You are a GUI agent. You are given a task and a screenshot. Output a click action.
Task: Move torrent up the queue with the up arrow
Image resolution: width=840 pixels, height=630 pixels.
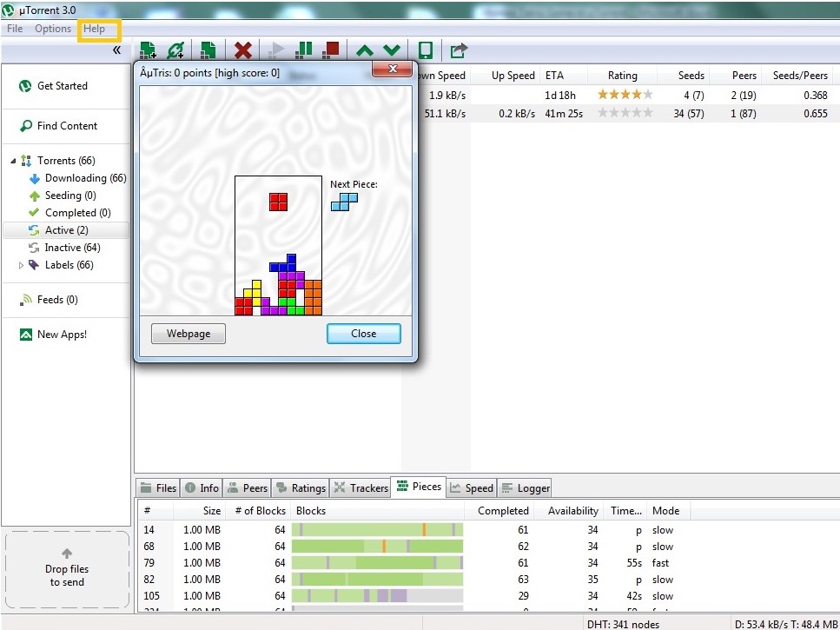click(x=364, y=50)
